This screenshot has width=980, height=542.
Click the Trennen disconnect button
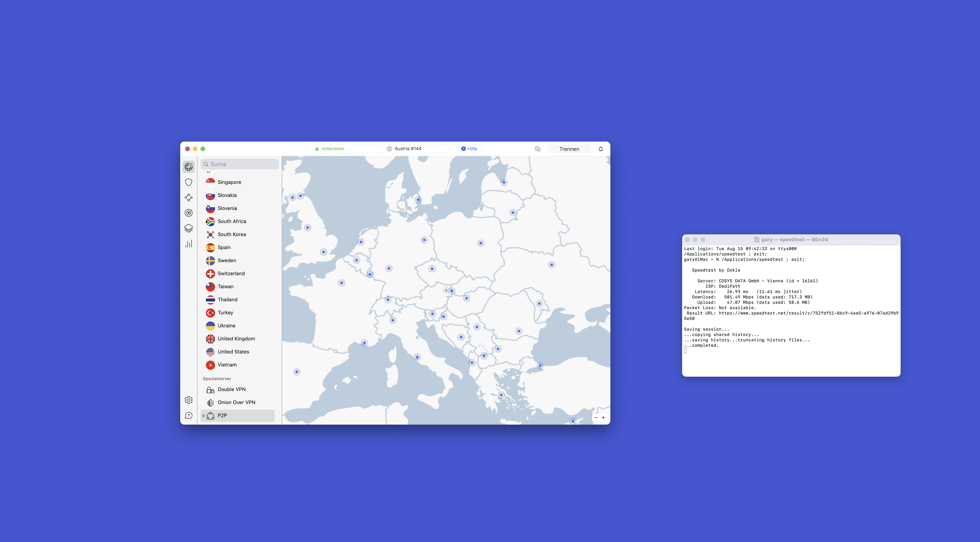pyautogui.click(x=569, y=149)
